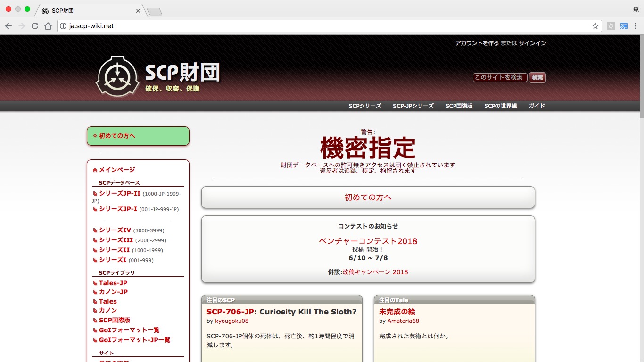
Task: Click the サインイン link
Action: 532,43
